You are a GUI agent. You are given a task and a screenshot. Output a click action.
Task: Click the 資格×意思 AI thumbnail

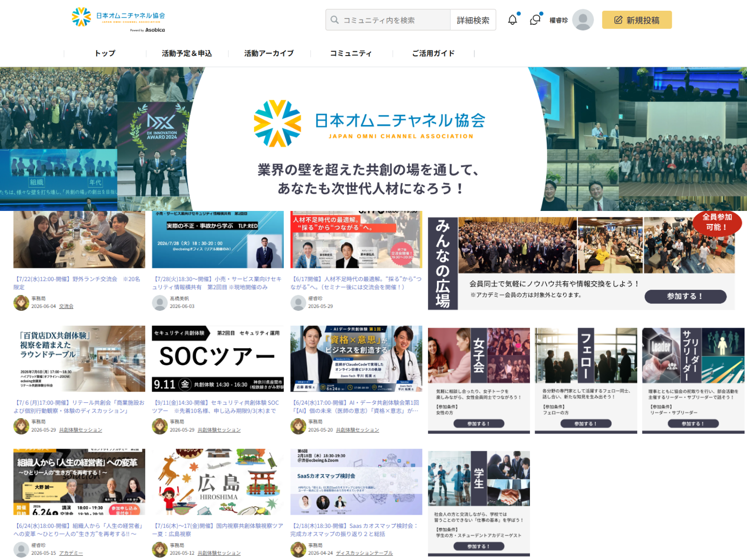[356, 358]
